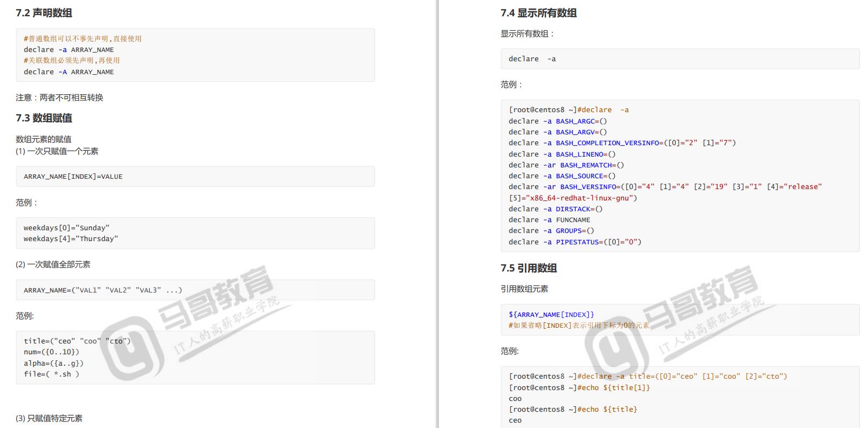The width and height of the screenshot is (868, 428).
Task: Click the line "declare -A ARRAY_NAME" with uppercase -A
Action: coord(69,72)
